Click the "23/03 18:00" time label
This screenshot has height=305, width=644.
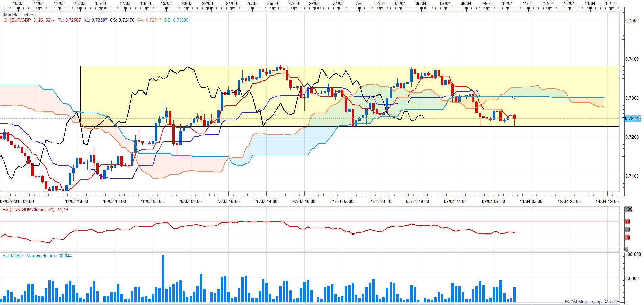click(x=228, y=201)
